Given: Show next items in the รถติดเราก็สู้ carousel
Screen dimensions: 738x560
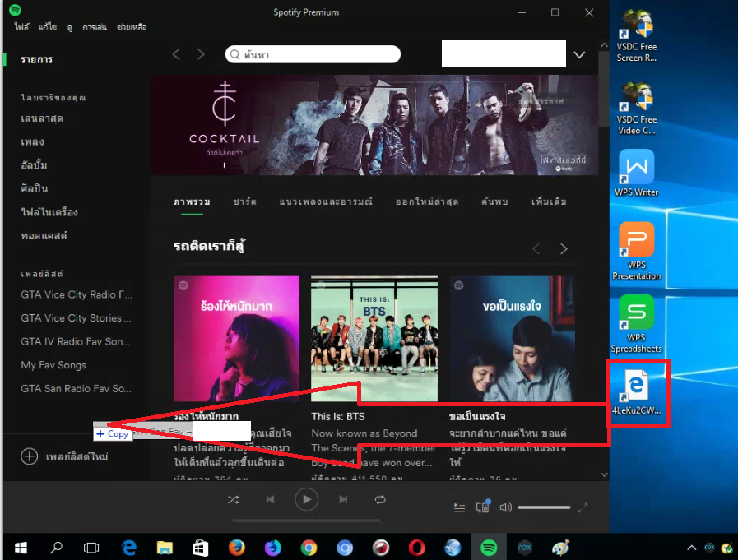Looking at the screenshot, I should pyautogui.click(x=564, y=249).
